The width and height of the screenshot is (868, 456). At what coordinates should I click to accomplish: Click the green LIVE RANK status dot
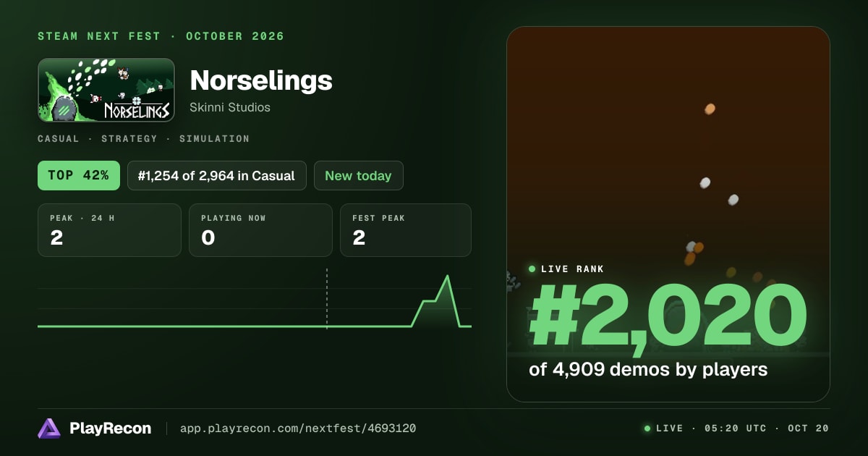click(532, 269)
